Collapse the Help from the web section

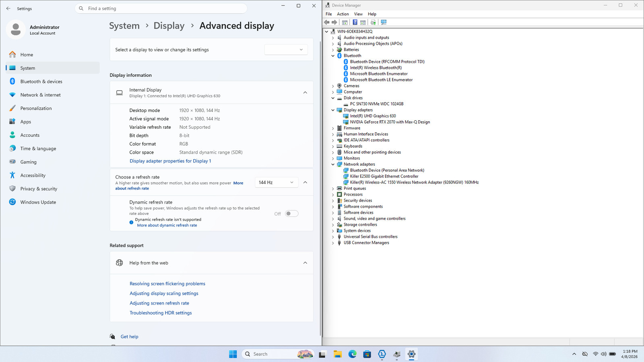pos(305,263)
